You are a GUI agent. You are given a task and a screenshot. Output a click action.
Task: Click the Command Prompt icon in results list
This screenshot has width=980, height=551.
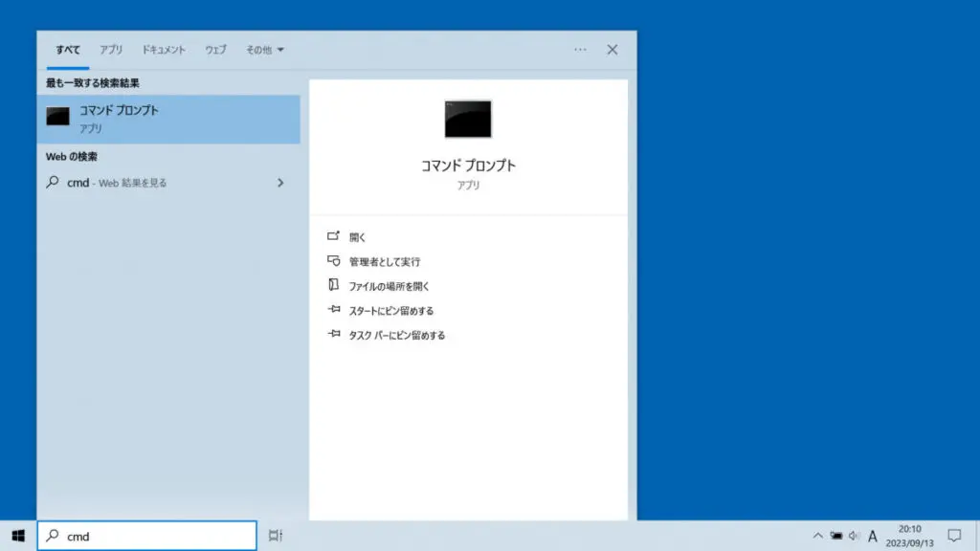pyautogui.click(x=57, y=116)
